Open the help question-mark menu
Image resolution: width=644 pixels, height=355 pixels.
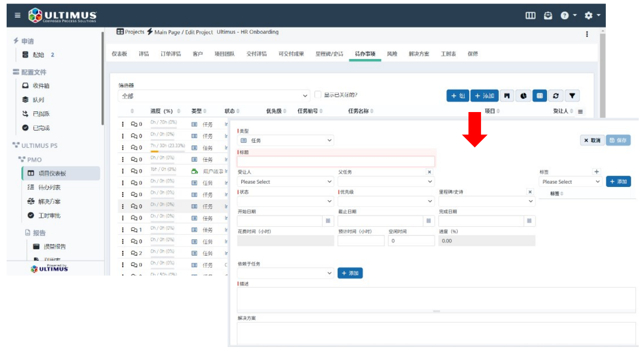tap(568, 15)
